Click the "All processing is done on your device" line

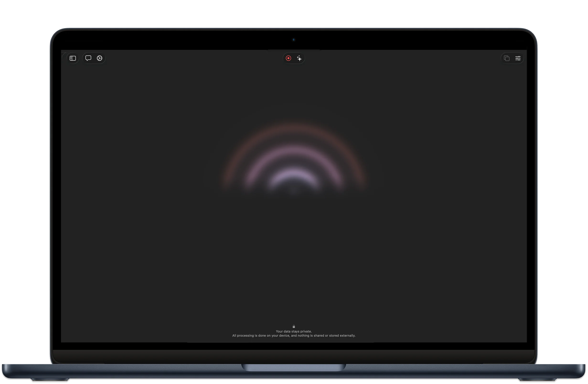point(294,336)
